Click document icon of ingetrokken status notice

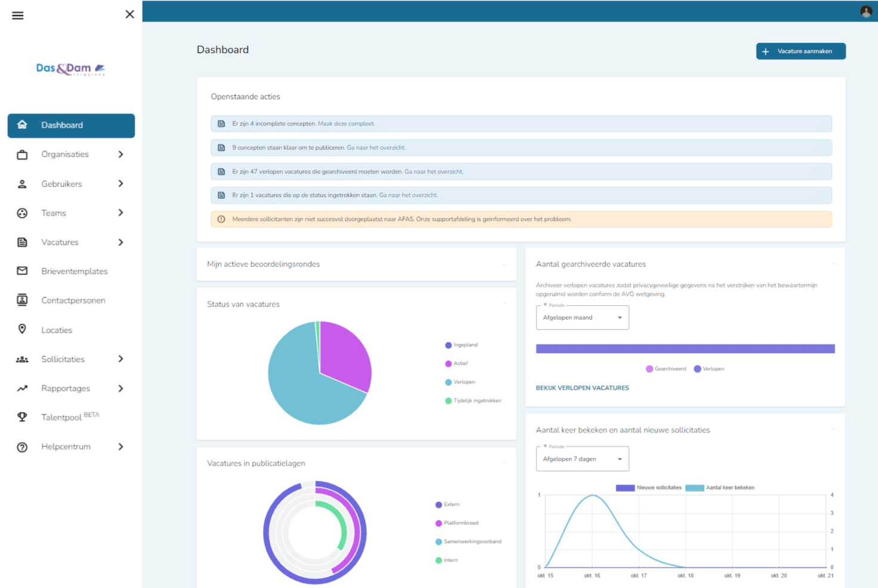point(221,195)
